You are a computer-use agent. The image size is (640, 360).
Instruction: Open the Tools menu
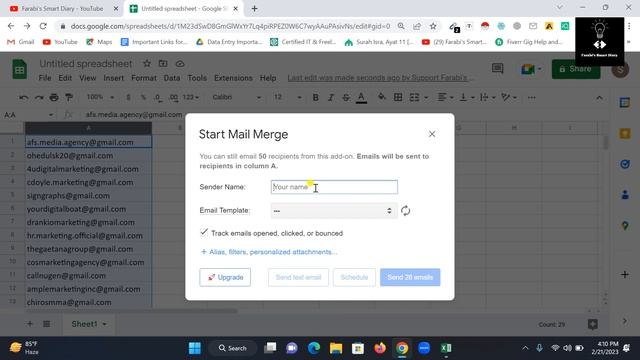197,78
